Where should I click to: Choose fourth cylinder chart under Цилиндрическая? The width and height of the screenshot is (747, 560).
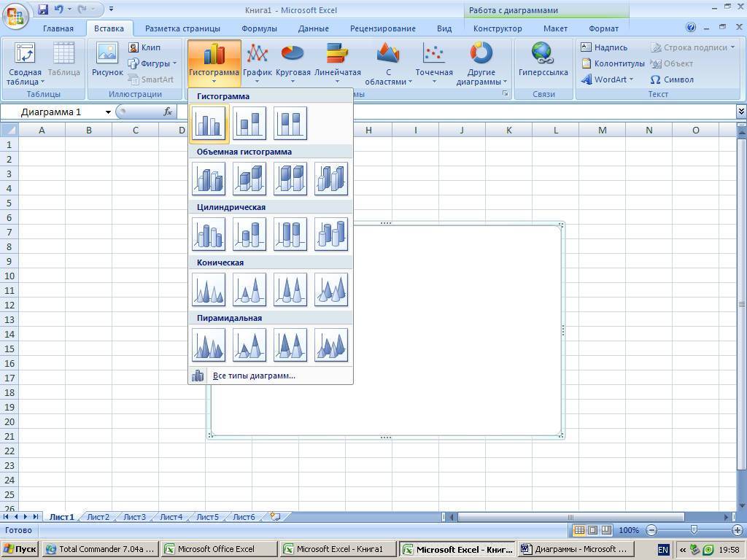coord(331,234)
